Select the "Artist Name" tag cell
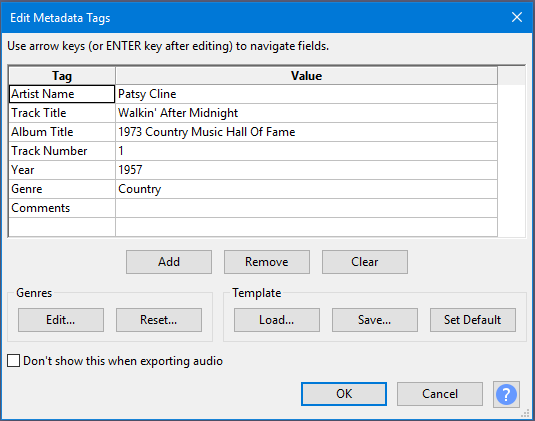 pyautogui.click(x=62, y=94)
